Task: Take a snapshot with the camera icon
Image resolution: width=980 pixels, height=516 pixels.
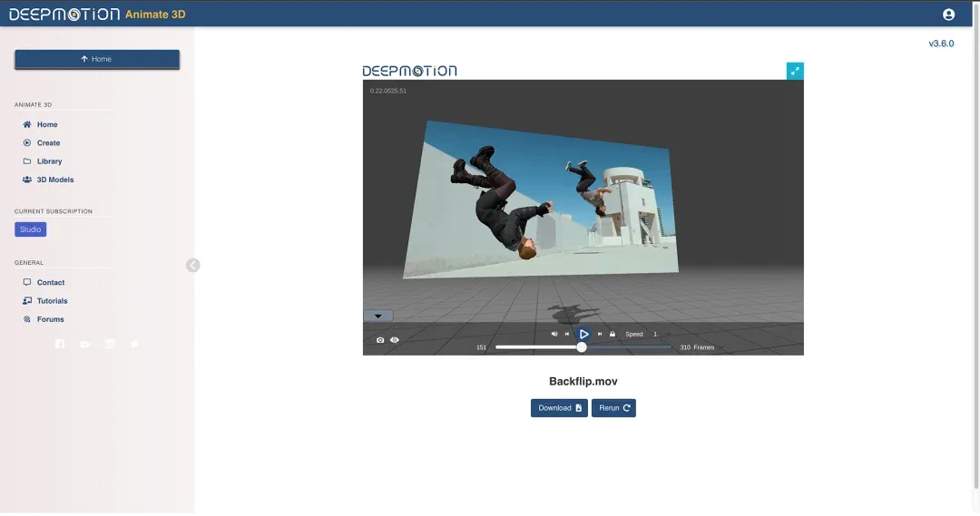Action: pos(380,340)
